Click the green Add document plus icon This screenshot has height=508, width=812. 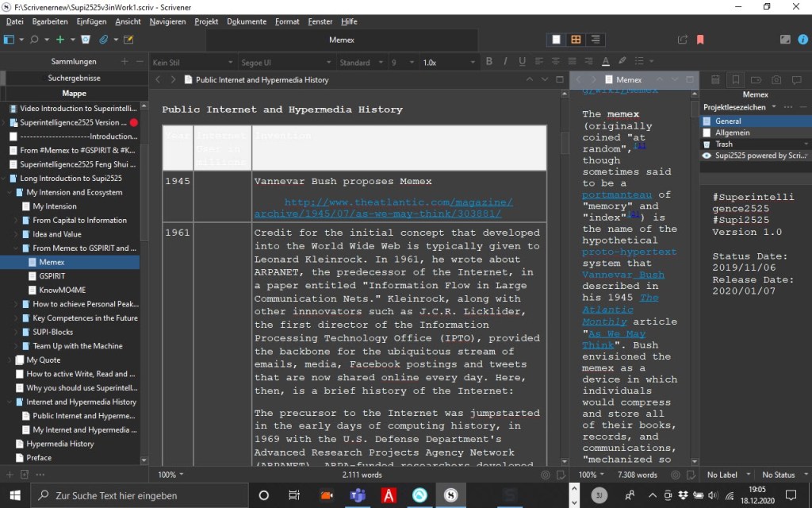pyautogui.click(x=60, y=40)
